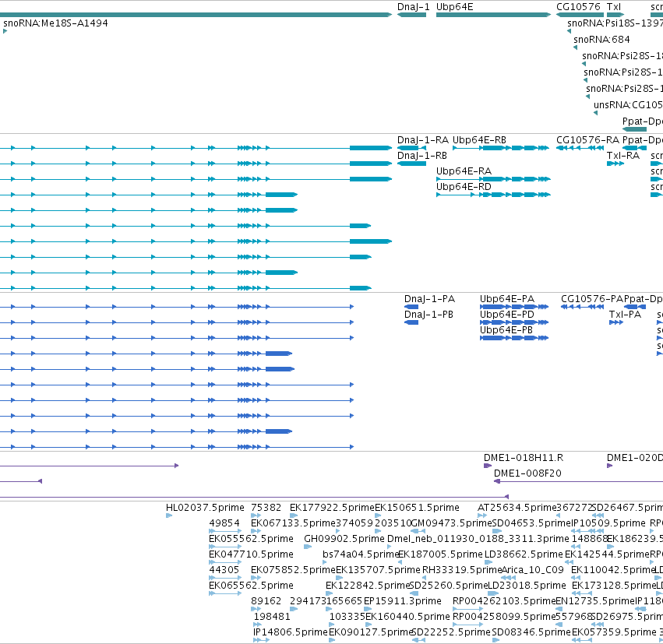Click the DnaJ-1-PA protein label

point(429,299)
